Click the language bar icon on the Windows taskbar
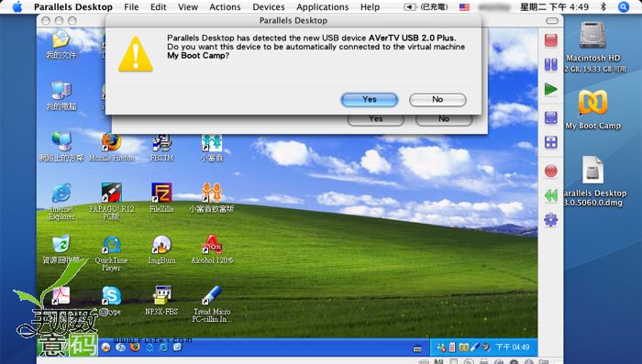642x364 pixels. (417, 348)
